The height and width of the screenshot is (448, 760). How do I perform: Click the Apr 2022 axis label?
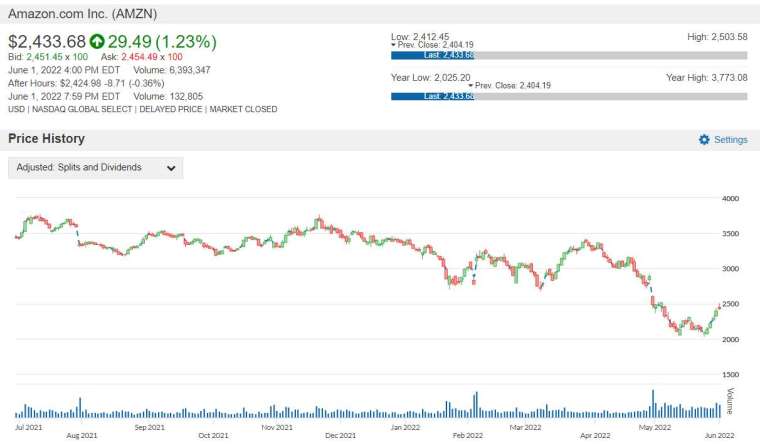595,435
